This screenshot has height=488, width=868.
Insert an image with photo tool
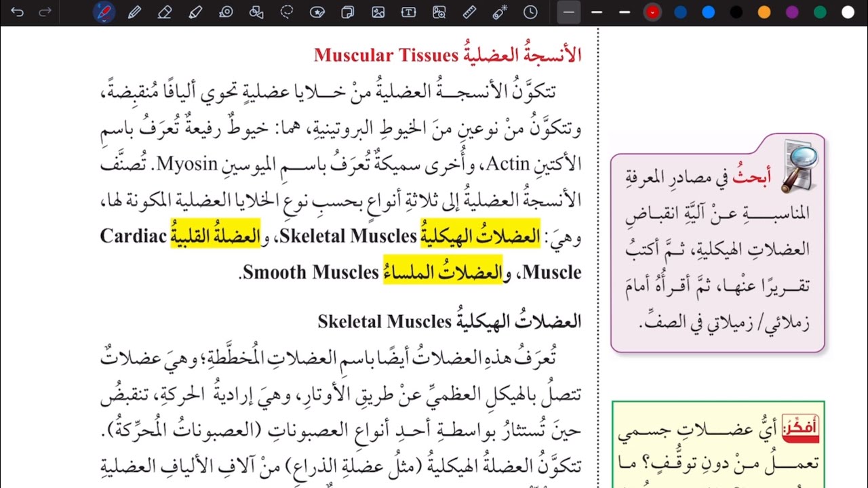378,12
